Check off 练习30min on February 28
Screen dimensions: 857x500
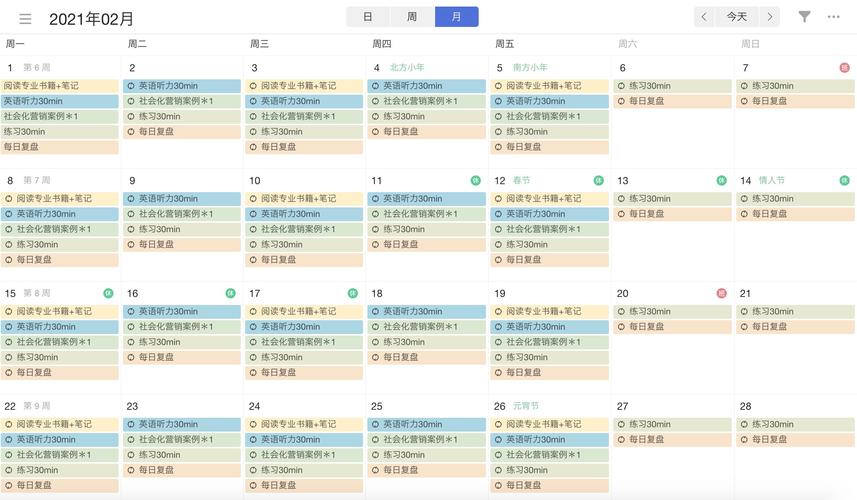(x=744, y=424)
